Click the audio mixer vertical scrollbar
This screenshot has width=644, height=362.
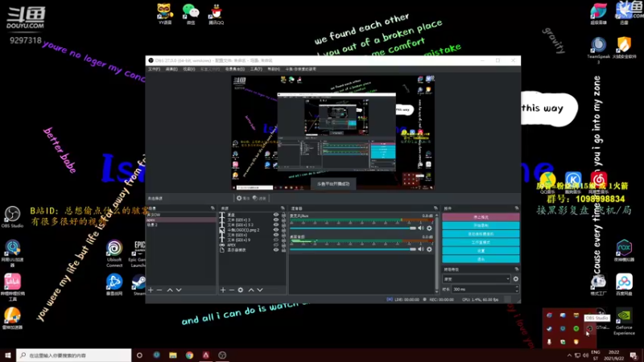(436, 253)
